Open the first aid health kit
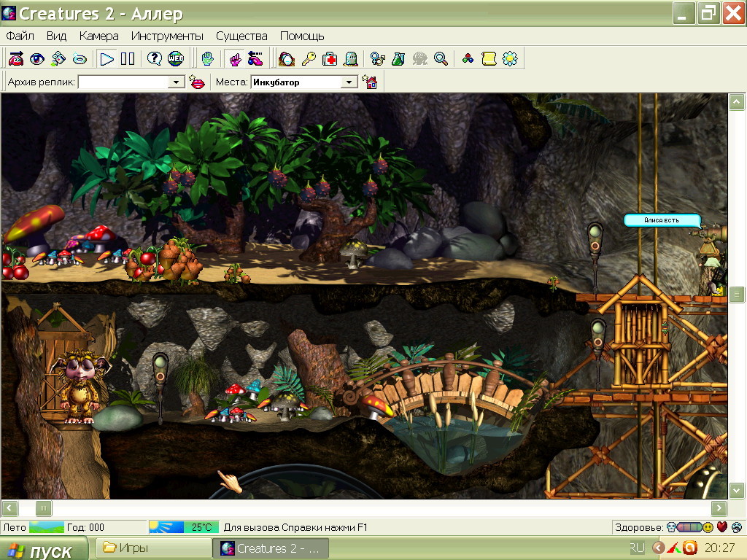Viewport: 747px width, 560px height. 330,59
